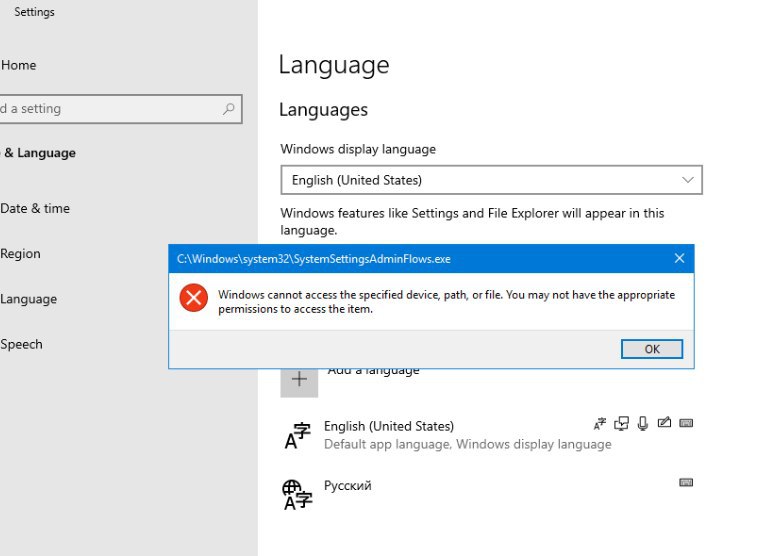The image size is (776, 556).
Task: Click the search magnifier icon
Action: pyautogui.click(x=228, y=108)
